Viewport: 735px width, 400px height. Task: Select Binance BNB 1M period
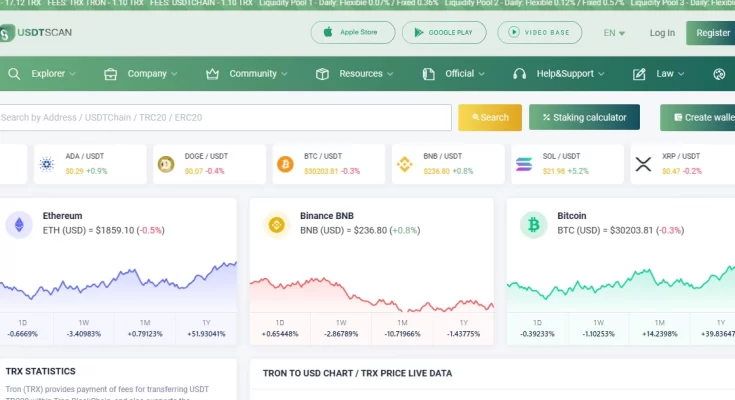(x=402, y=328)
